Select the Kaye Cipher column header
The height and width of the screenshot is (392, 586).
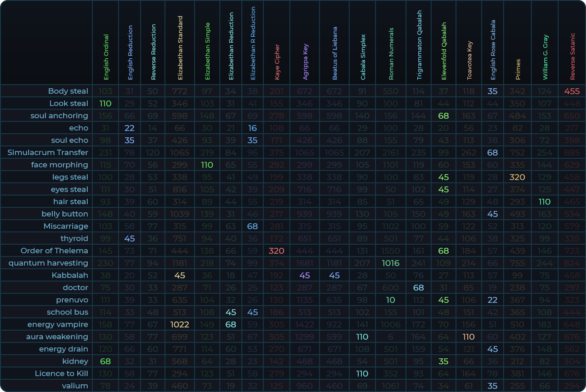(x=277, y=61)
